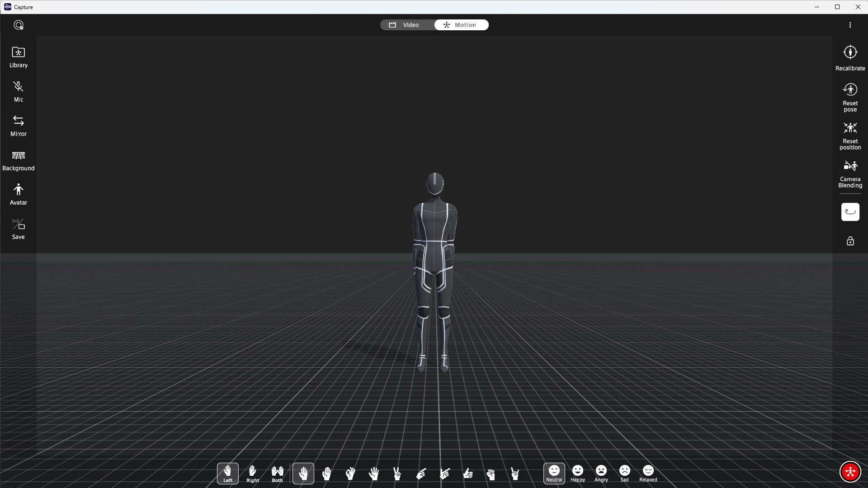This screenshot has width=868, height=488.
Task: Choose the Right hand option
Action: (252, 474)
